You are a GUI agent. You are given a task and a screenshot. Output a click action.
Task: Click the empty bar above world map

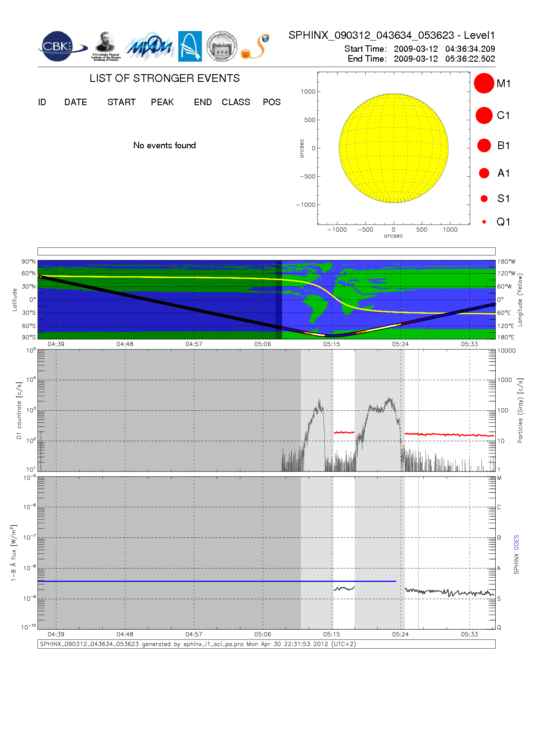[x=266, y=251]
